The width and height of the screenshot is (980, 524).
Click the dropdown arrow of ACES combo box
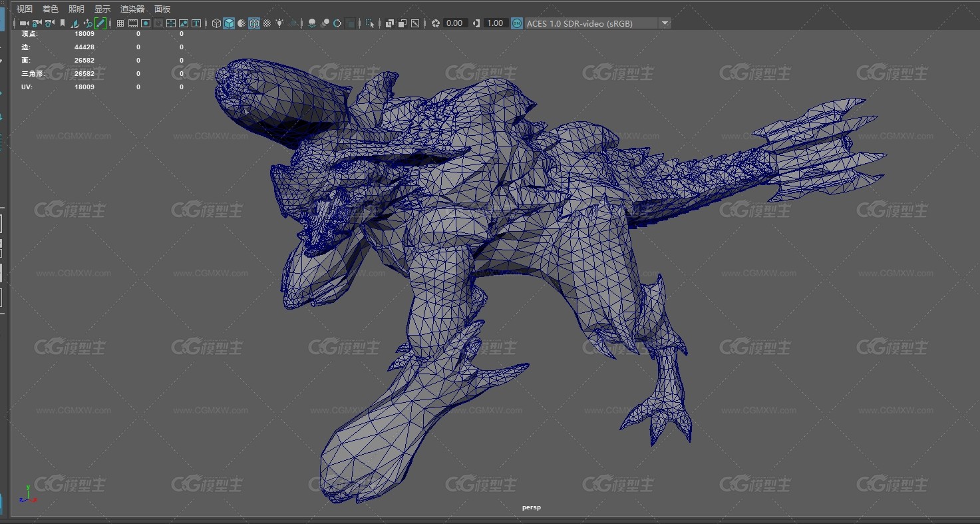664,23
